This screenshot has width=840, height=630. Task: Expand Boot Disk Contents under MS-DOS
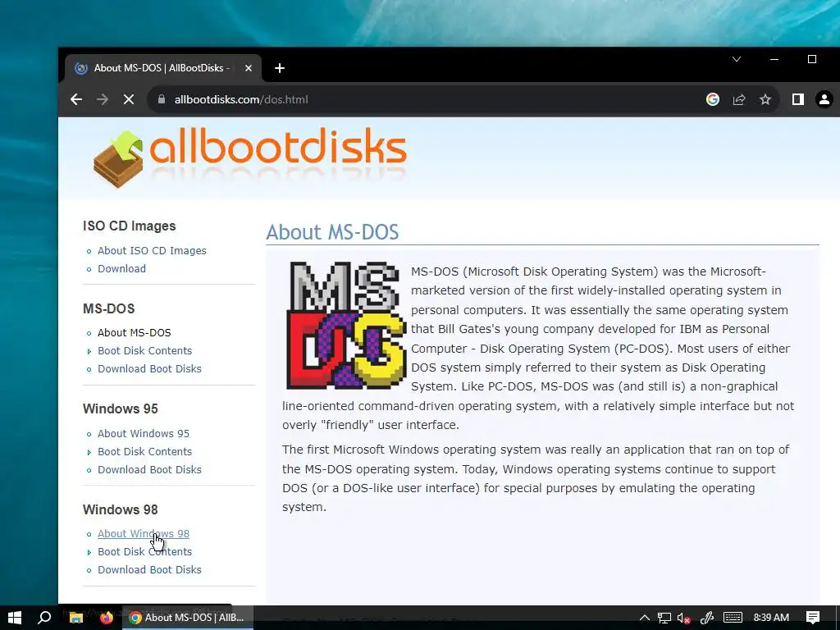coord(144,351)
